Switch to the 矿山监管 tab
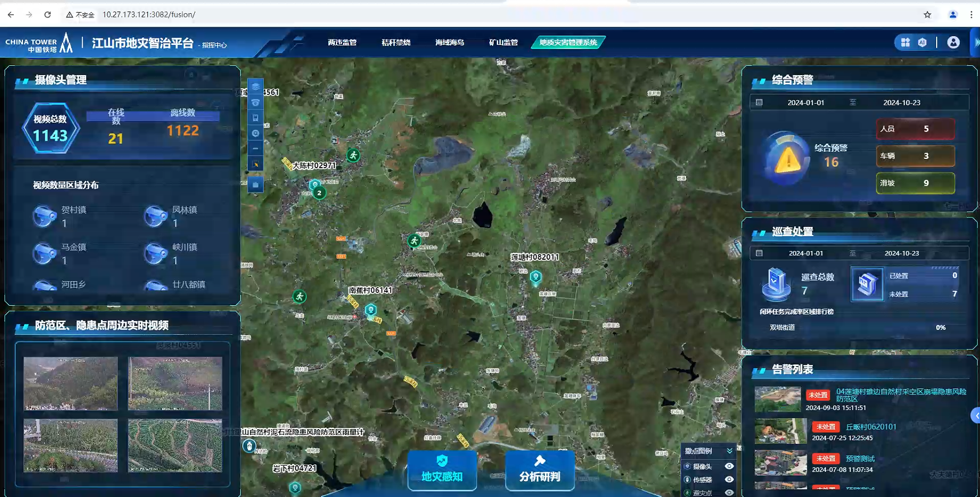This screenshot has width=980, height=497. pyautogui.click(x=503, y=42)
